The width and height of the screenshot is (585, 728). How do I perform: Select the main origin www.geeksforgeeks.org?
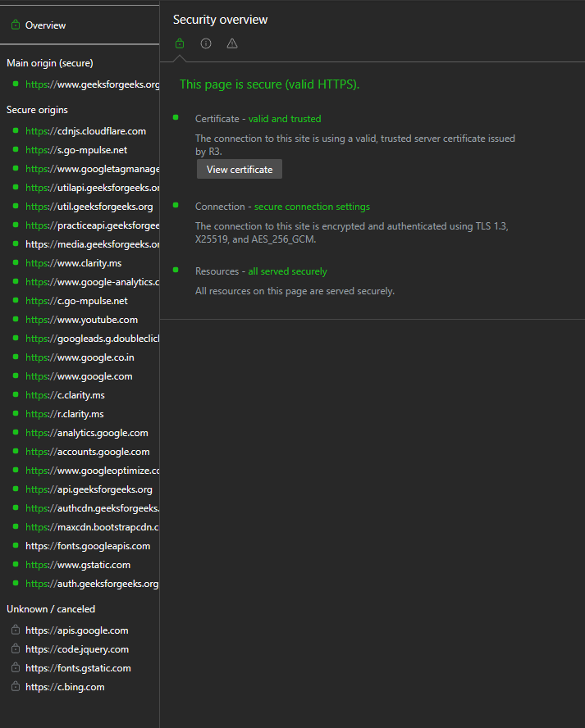pos(92,84)
